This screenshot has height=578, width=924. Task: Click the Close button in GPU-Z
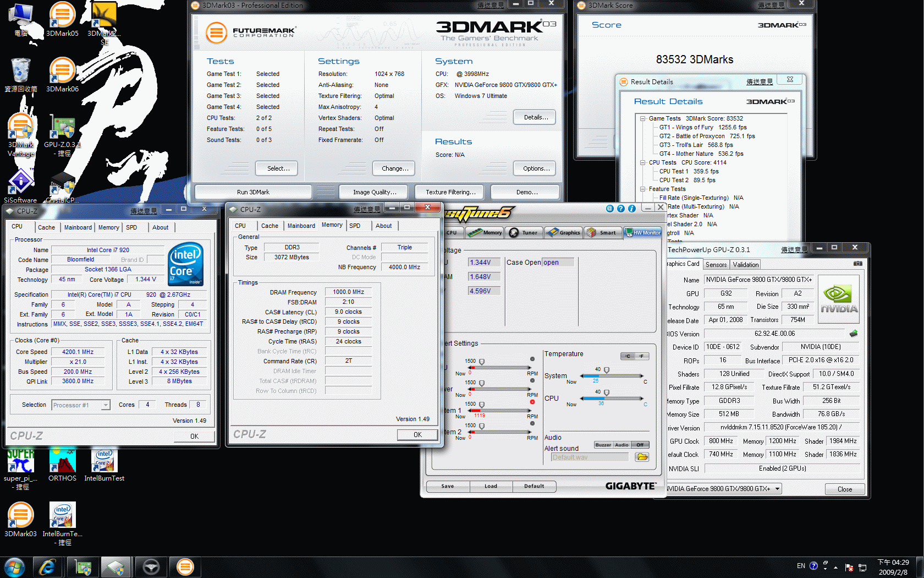tap(845, 489)
